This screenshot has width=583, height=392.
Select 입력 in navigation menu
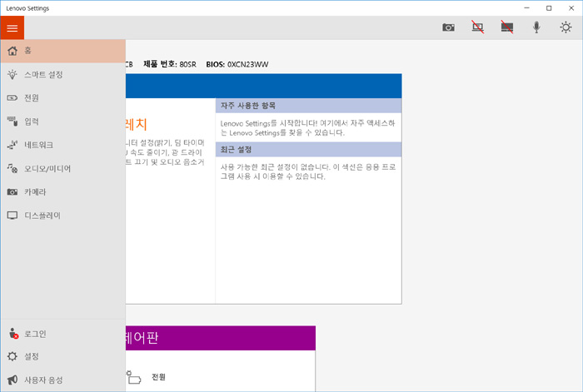point(62,122)
